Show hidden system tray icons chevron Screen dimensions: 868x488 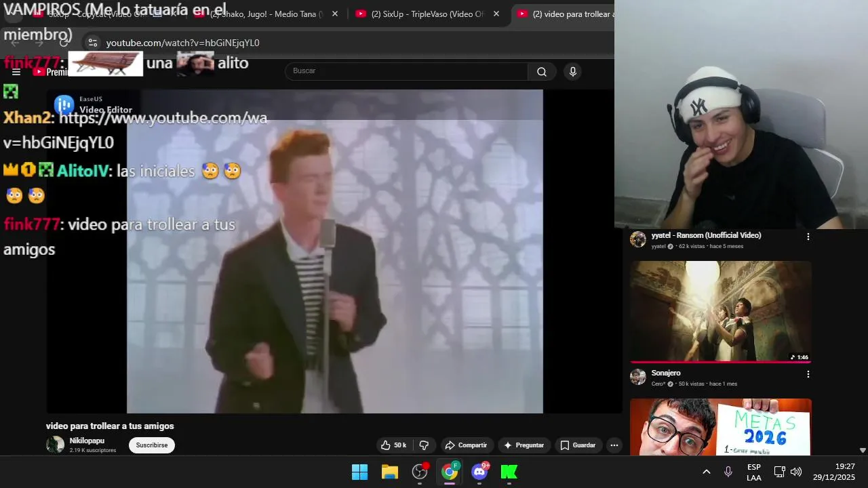(706, 472)
